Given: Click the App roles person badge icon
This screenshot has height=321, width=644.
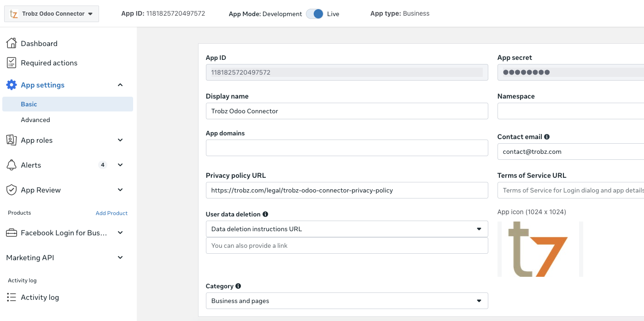Looking at the screenshot, I should [x=12, y=140].
